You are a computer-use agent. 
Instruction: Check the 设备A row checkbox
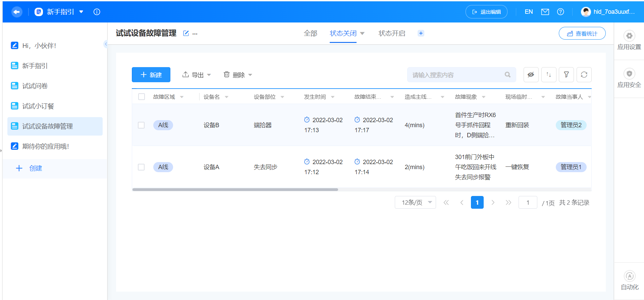[141, 167]
